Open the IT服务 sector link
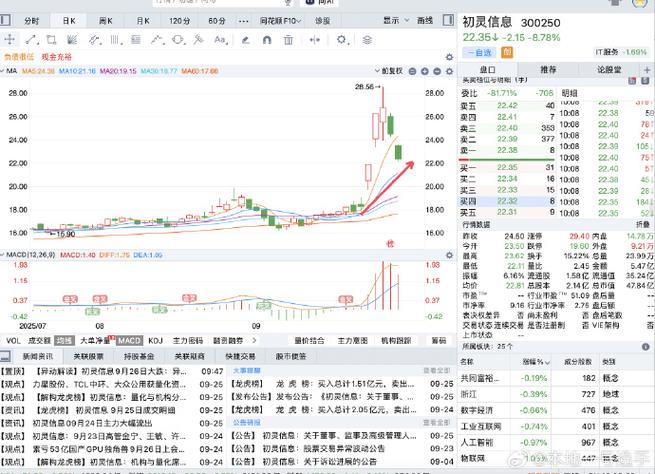 point(621,52)
